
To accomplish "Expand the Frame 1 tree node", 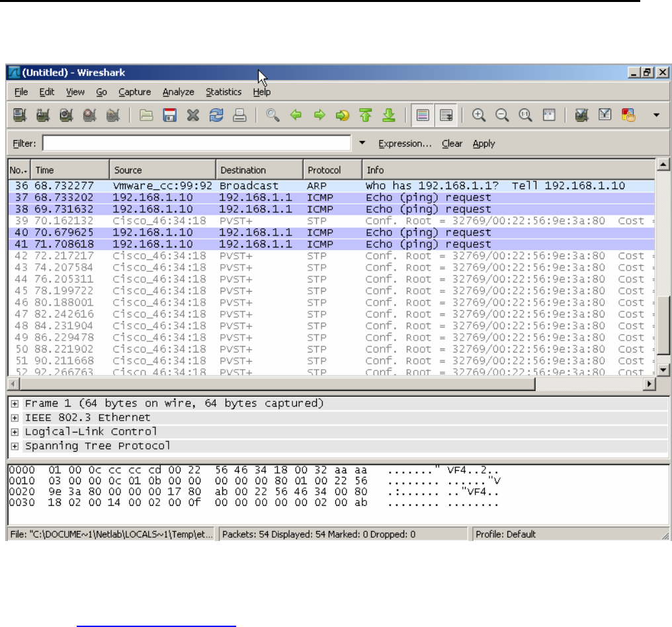I will click(15, 403).
